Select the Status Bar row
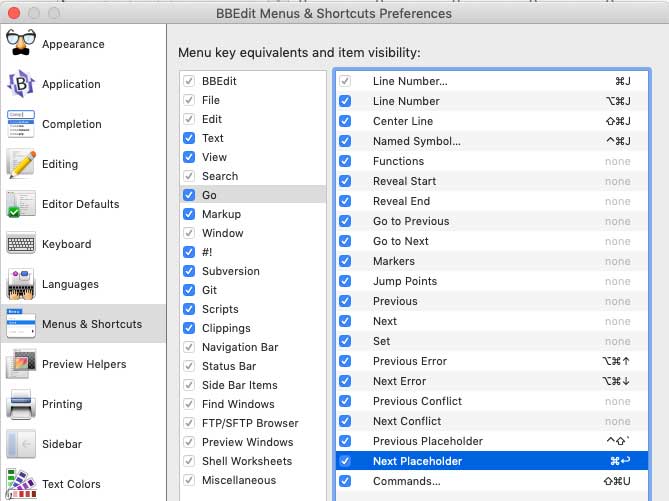 coord(253,366)
